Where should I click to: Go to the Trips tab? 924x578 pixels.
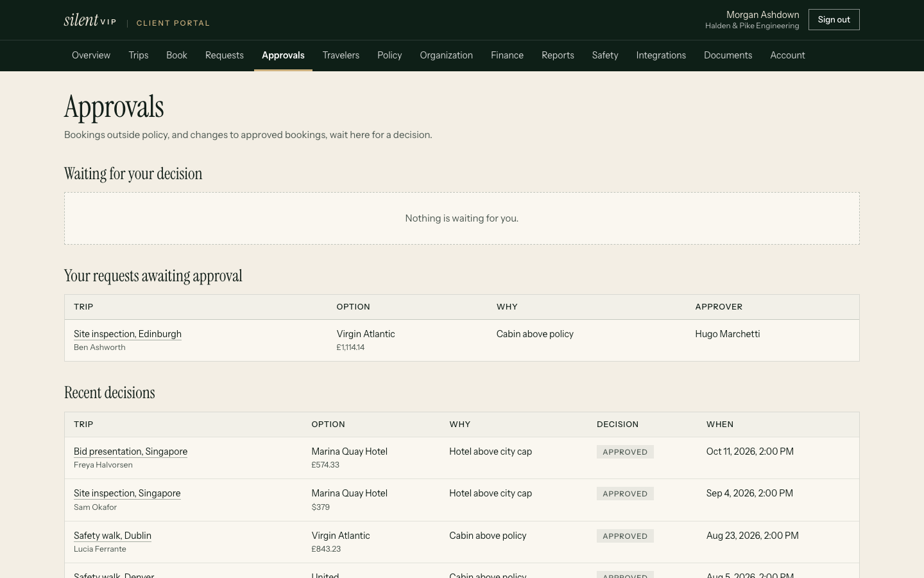tap(139, 55)
